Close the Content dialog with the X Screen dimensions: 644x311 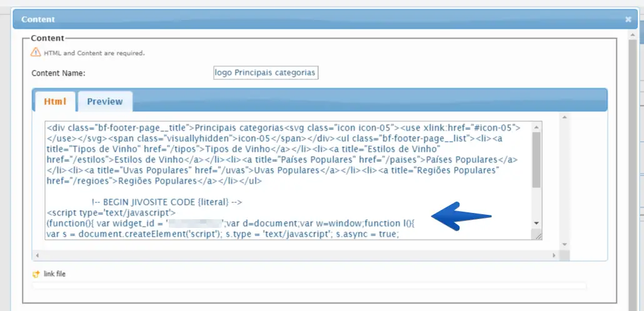(x=628, y=19)
